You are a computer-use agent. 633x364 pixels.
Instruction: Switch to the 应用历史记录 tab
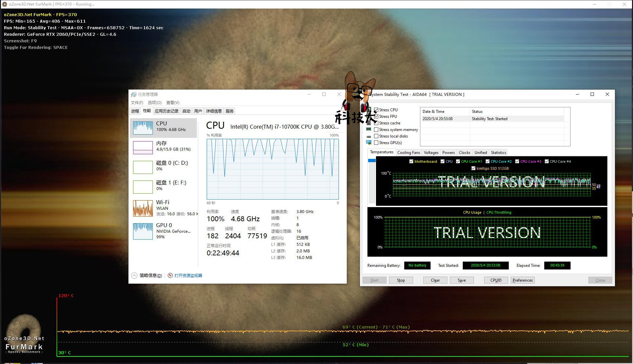click(166, 111)
